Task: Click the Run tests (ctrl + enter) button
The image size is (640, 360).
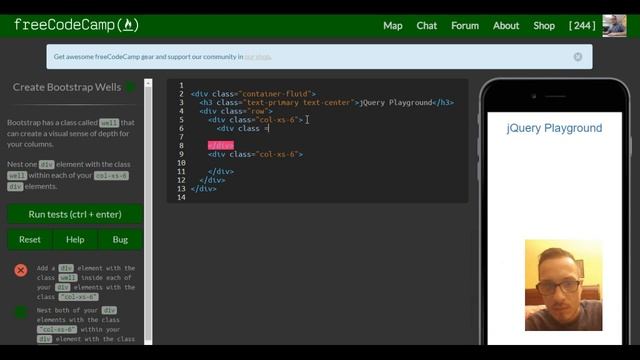Action: click(75, 214)
